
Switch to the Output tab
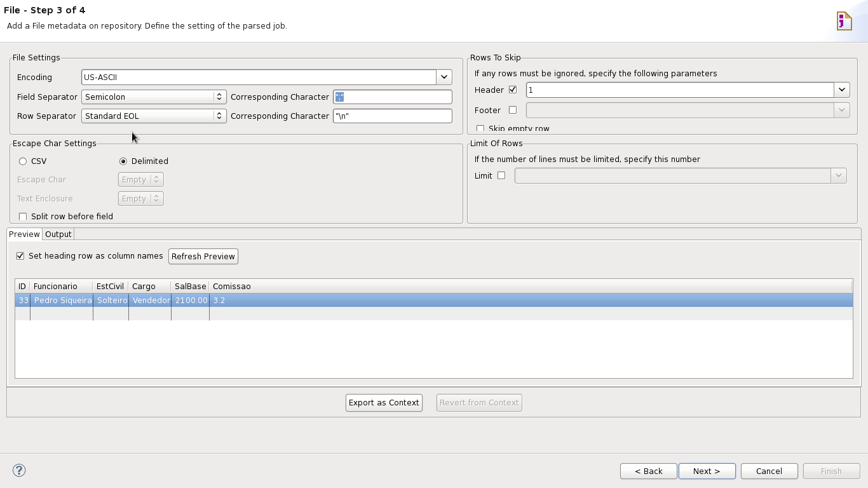[58, 234]
